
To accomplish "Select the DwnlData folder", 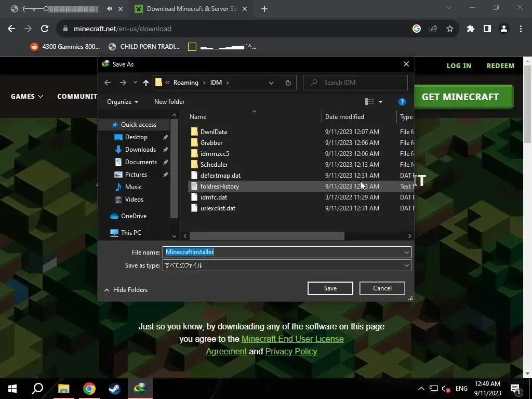I will (214, 131).
